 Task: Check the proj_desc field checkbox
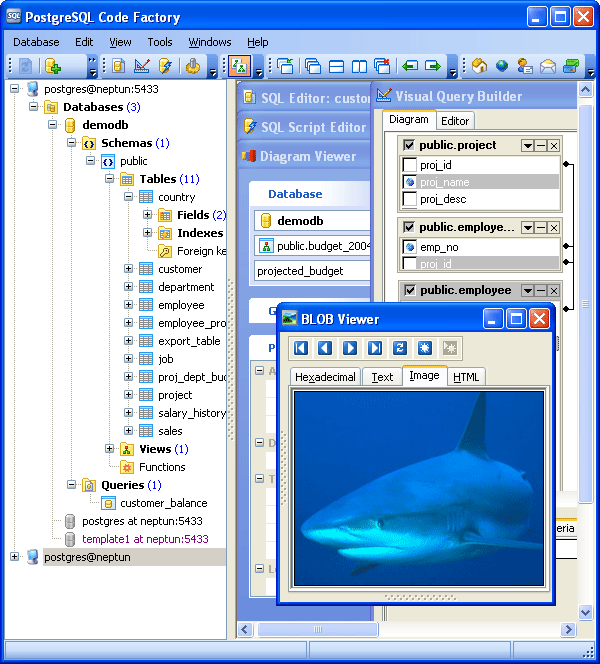click(409, 199)
